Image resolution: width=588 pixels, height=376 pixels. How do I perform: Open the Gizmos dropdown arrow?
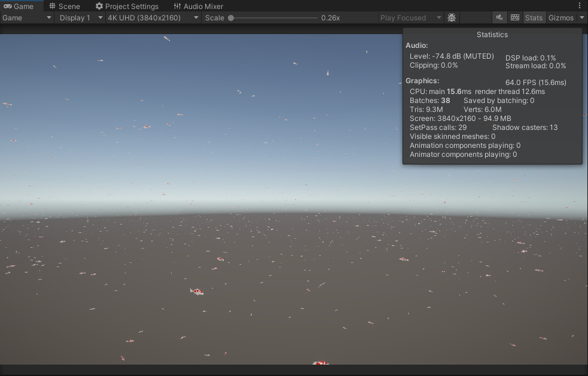click(582, 17)
